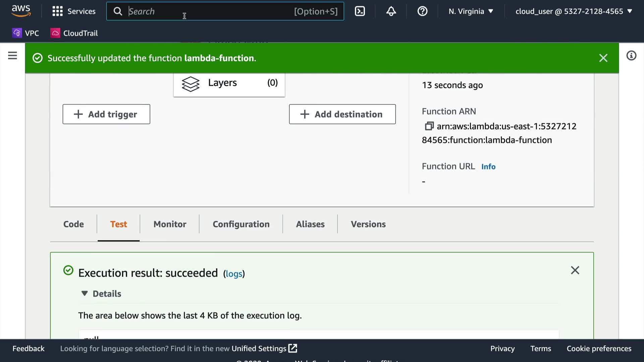Expand the N. Virginia region dropdown
644x362 pixels.
[471, 11]
